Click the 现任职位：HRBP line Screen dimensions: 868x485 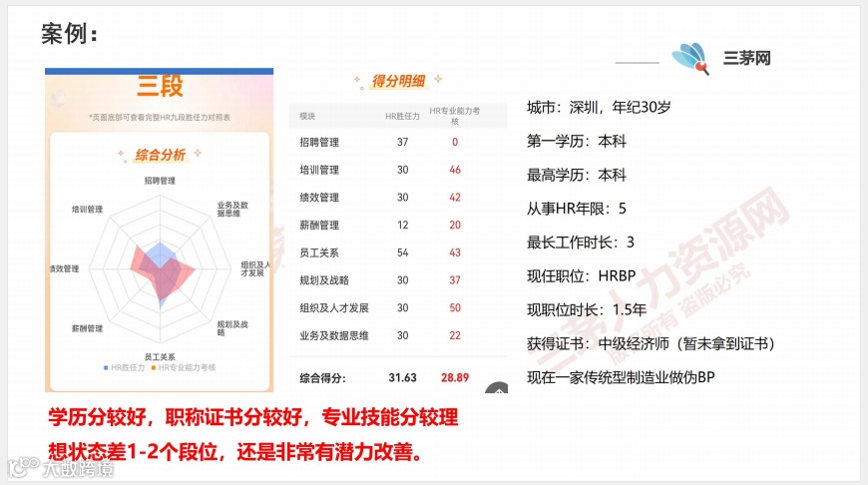point(582,276)
